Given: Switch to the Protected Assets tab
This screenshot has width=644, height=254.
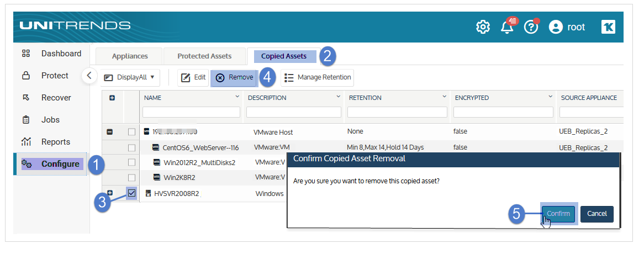Looking at the screenshot, I should tap(204, 56).
